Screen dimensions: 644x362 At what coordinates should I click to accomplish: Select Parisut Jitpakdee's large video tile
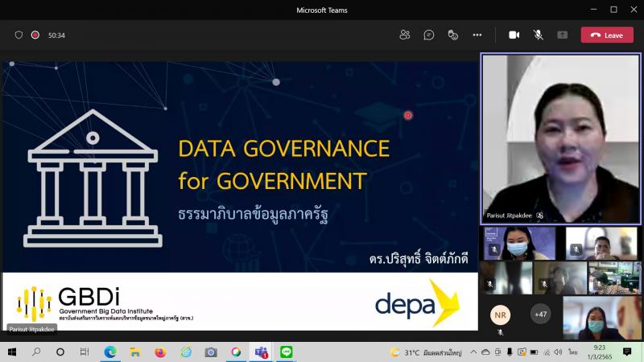point(560,138)
